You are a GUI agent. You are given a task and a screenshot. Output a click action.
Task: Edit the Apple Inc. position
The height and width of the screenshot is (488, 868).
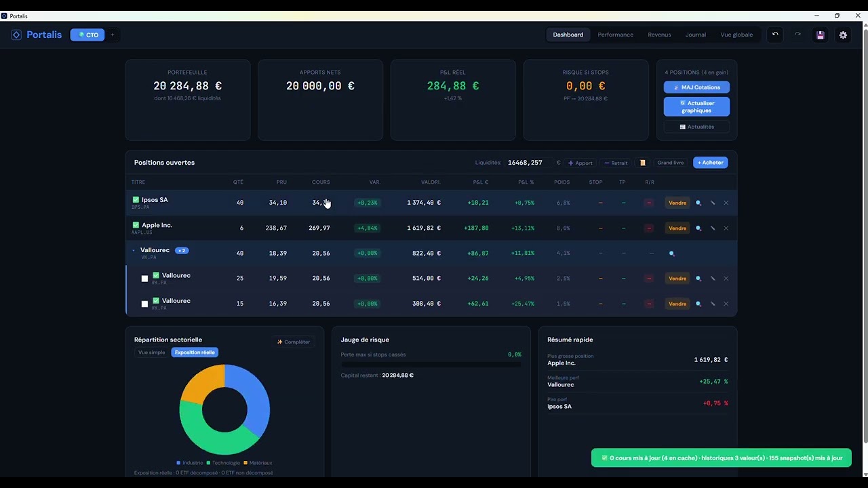[713, 228]
